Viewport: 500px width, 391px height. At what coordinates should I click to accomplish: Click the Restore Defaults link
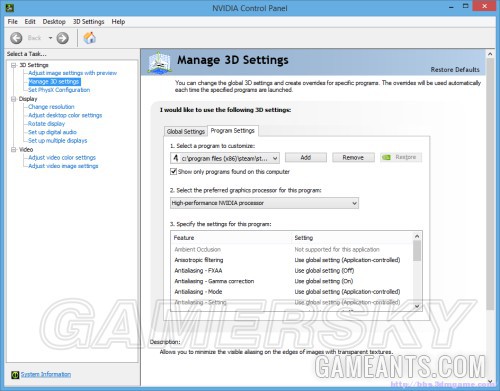pyautogui.click(x=455, y=70)
